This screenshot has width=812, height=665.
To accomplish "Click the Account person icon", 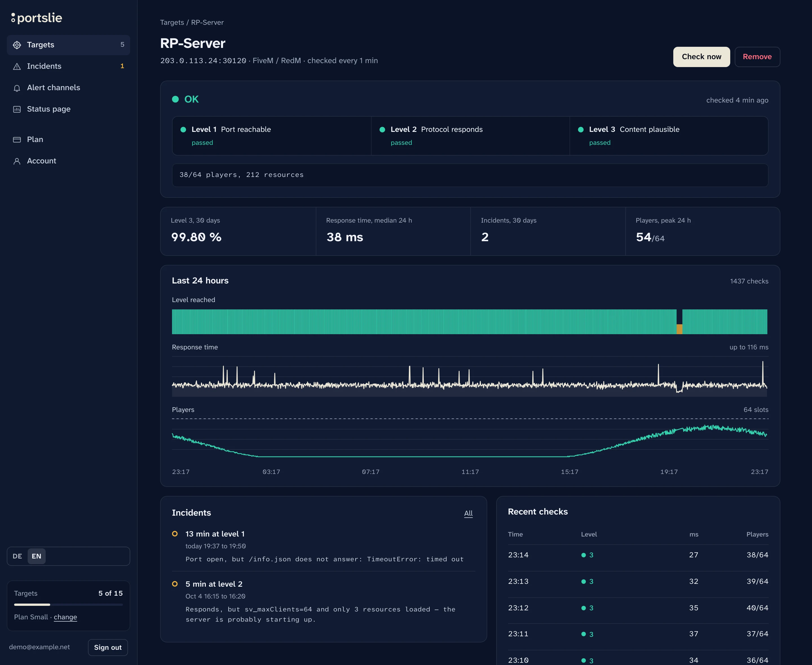I will (x=17, y=161).
